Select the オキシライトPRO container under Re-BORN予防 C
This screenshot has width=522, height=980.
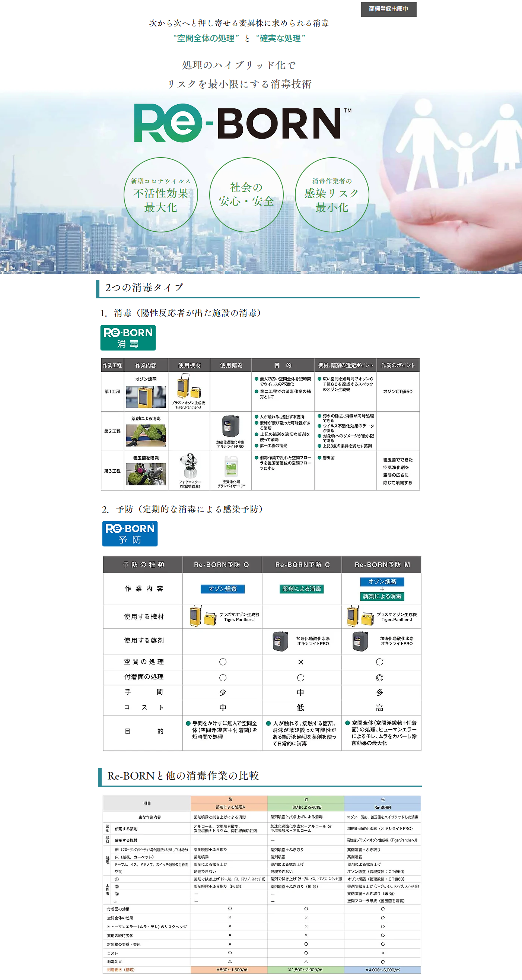click(x=281, y=641)
